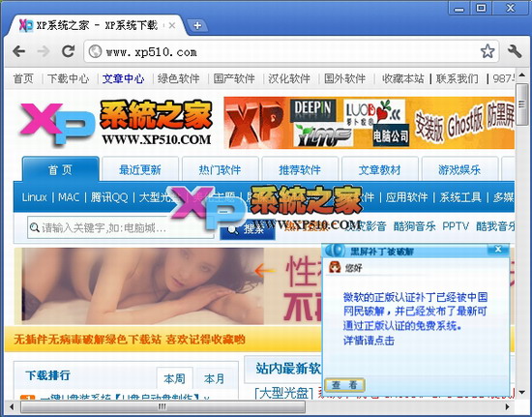
Task: Click the XP系统之家 logo image
Action: coord(116,123)
